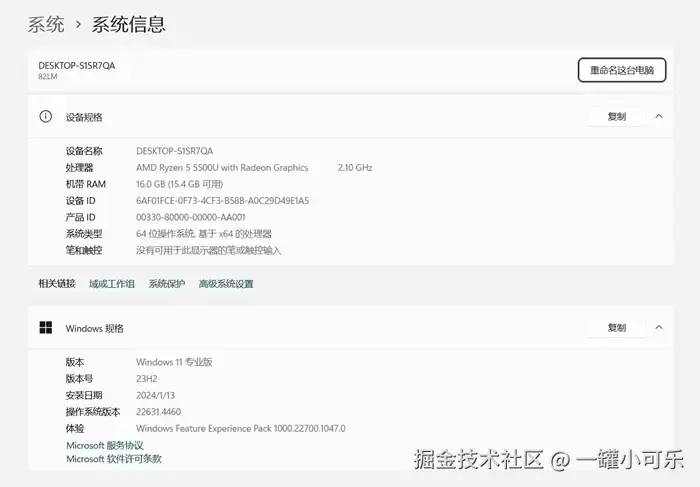
Task: Collapse the 设备规格 section chevron
Action: click(x=659, y=117)
